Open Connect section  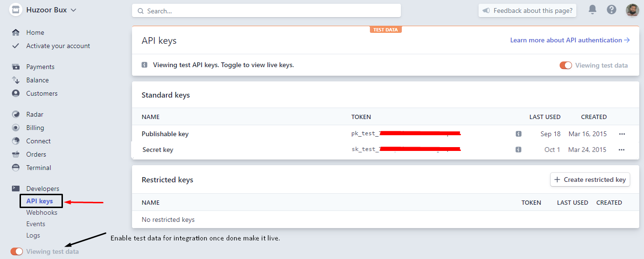click(39, 141)
